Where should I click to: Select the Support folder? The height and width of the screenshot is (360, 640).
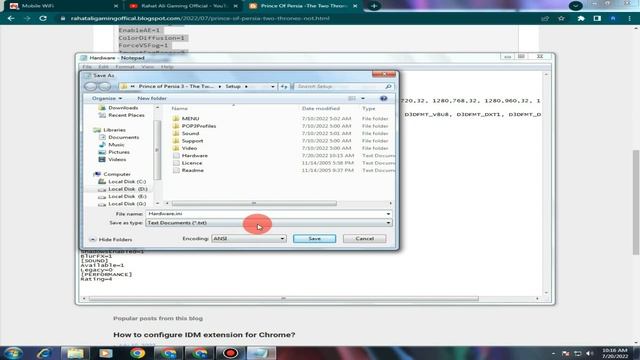[x=192, y=141]
